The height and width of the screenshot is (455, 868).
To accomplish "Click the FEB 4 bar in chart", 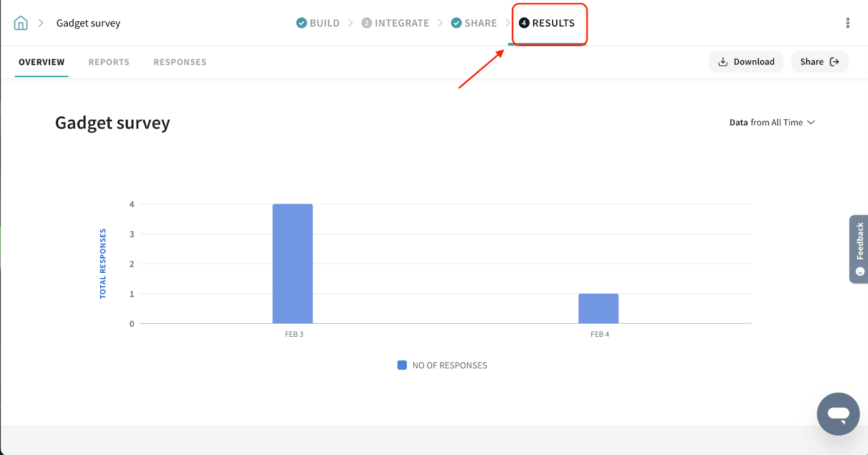I will 598,308.
